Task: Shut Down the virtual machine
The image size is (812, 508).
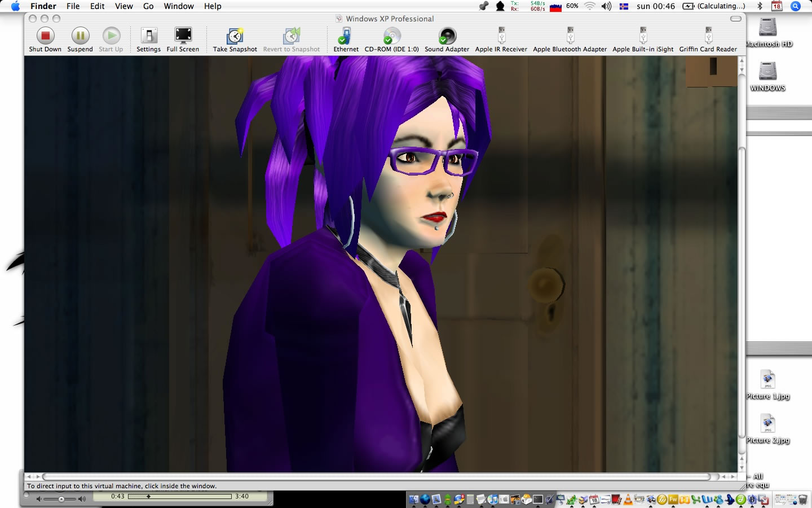Action: (x=45, y=40)
